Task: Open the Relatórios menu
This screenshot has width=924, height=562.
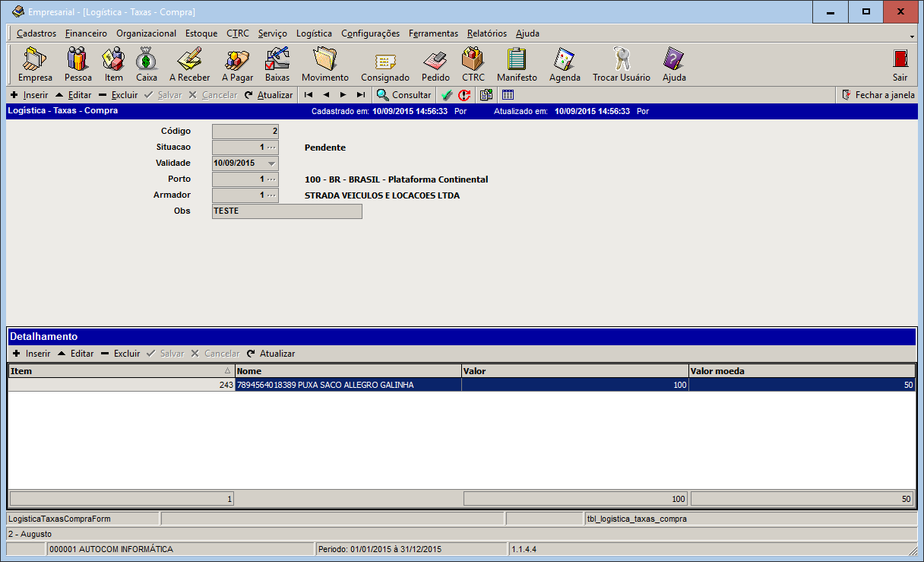Action: [486, 33]
